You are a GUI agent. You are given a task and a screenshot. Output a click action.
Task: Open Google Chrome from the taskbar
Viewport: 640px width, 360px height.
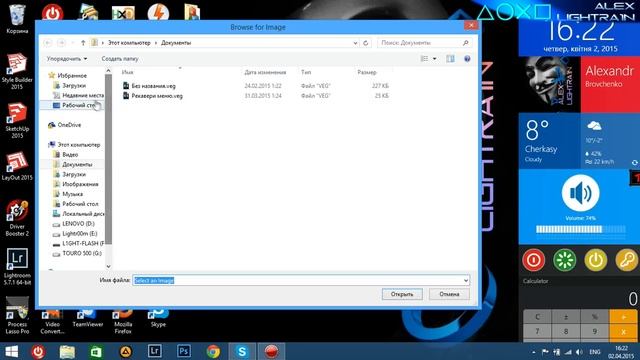pyautogui.click(x=213, y=351)
